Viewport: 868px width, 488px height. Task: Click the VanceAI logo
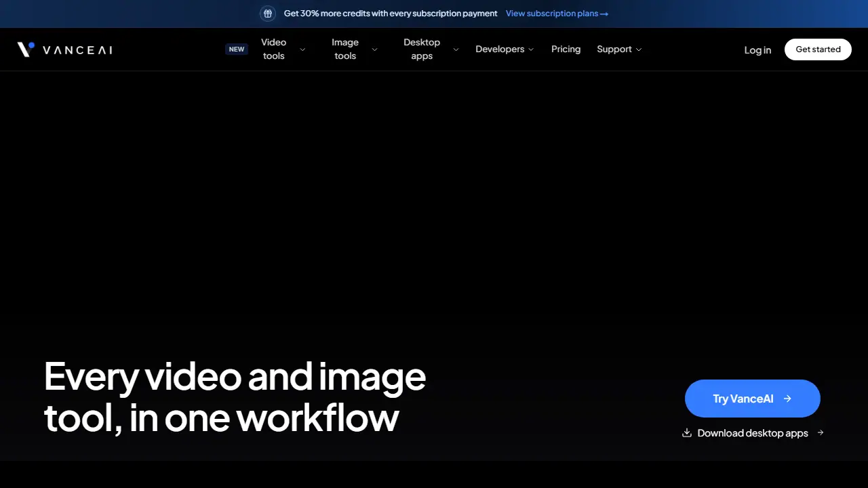[x=65, y=49]
